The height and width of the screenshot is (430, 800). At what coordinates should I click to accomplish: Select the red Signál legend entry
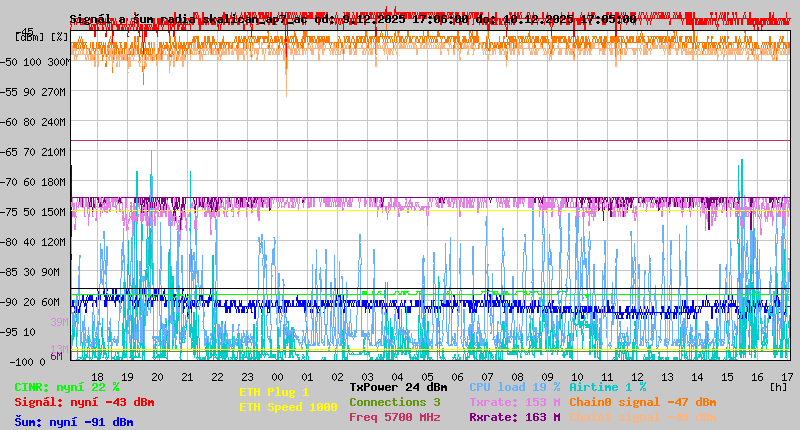click(x=84, y=402)
